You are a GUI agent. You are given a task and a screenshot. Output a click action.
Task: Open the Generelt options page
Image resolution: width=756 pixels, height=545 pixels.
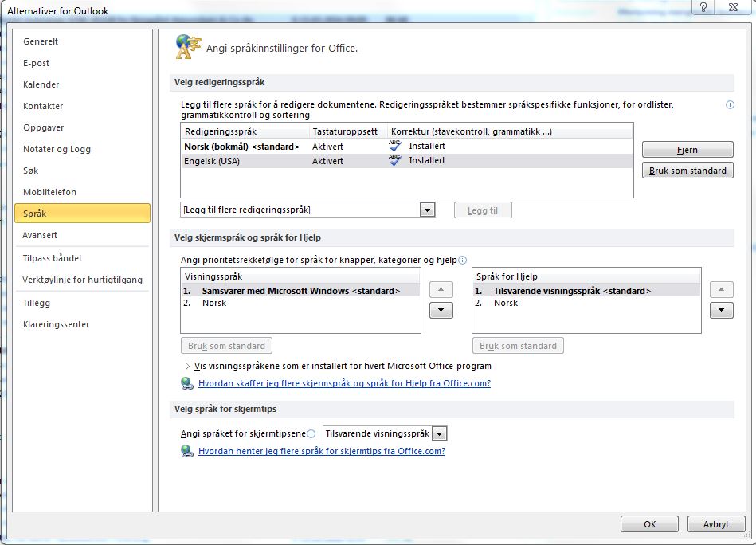click(82, 41)
